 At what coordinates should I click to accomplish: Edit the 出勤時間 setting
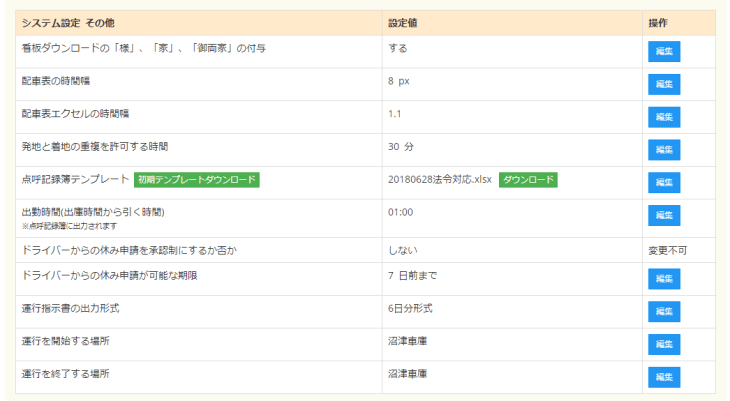coord(663,215)
